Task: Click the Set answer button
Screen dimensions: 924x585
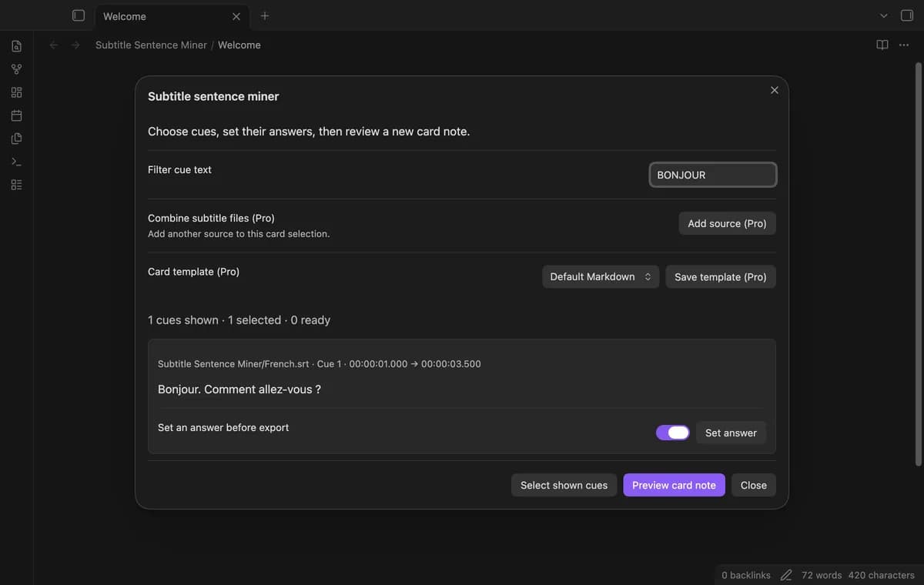Action: [x=731, y=433]
